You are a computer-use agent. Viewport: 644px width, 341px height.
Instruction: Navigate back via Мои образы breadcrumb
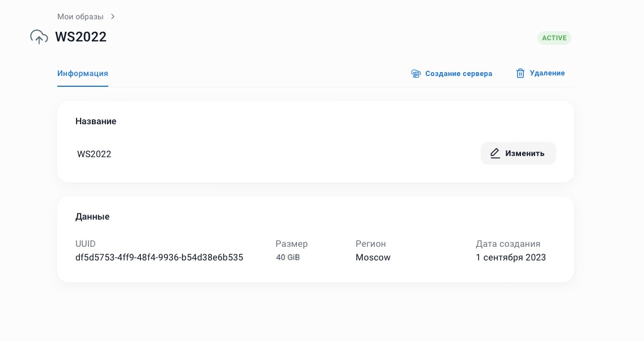[80, 16]
